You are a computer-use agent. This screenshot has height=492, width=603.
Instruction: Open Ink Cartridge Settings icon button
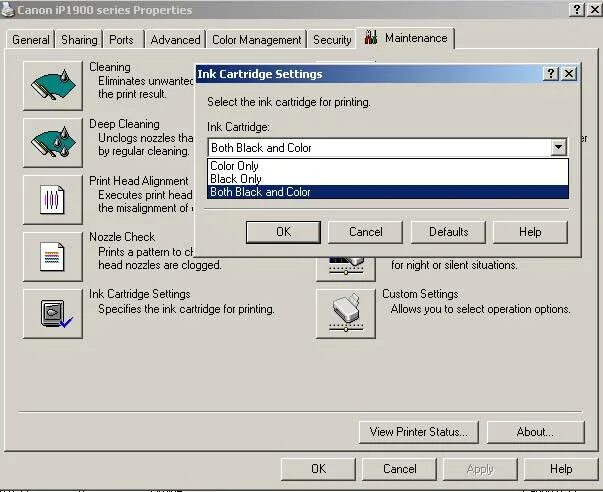tap(53, 314)
